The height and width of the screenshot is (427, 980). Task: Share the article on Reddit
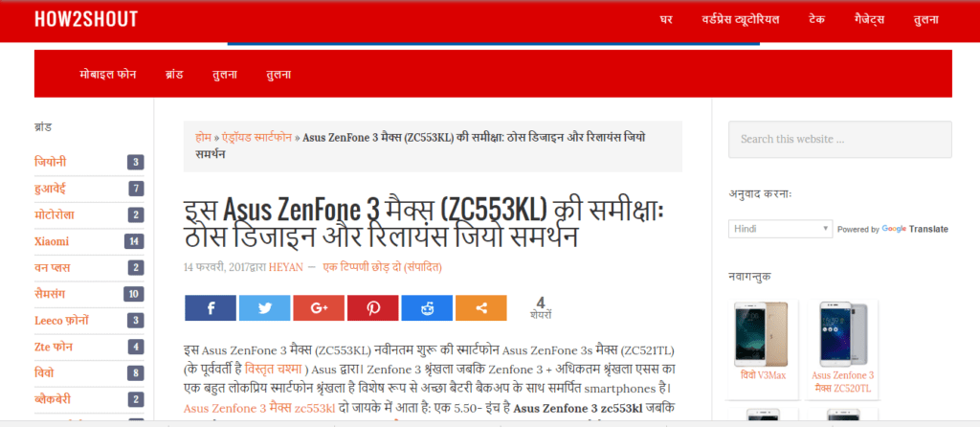click(427, 307)
